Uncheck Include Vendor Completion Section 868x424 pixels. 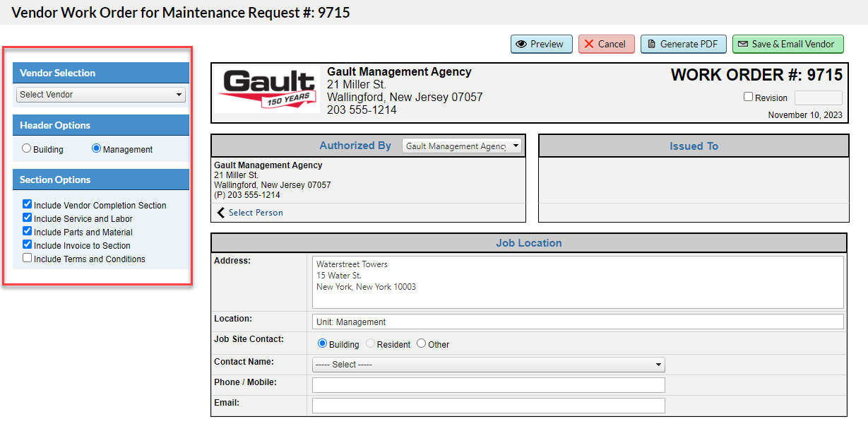coord(28,204)
